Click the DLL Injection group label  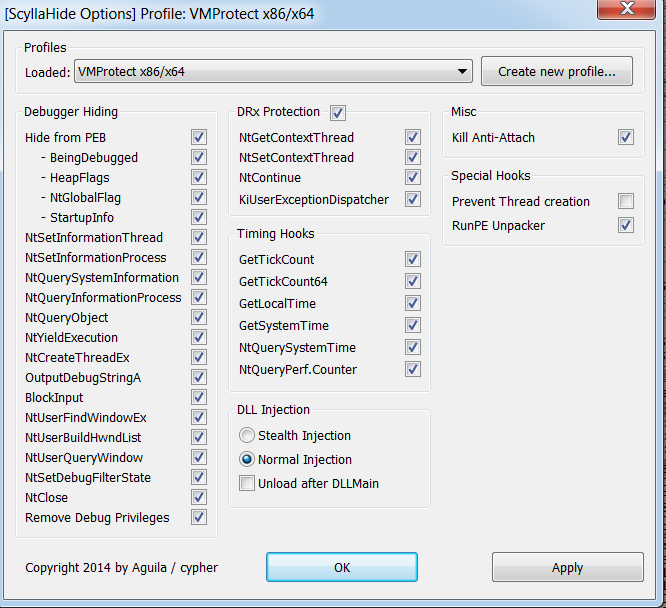click(x=274, y=410)
